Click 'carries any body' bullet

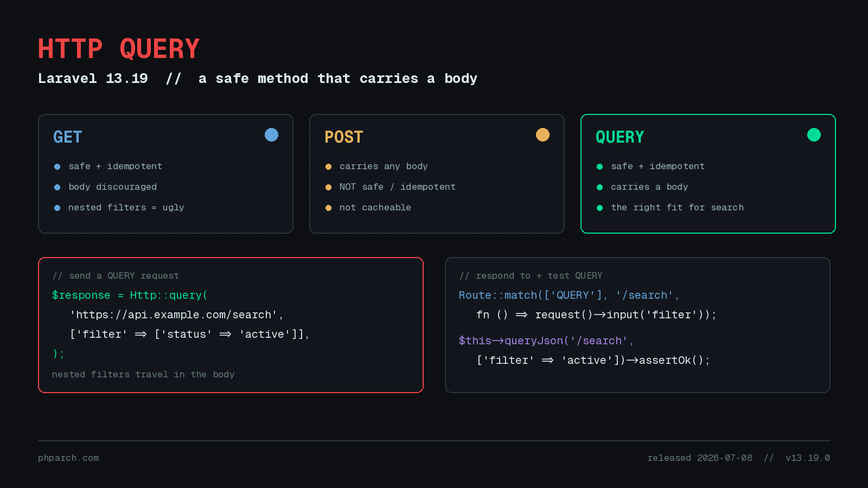pyautogui.click(x=384, y=166)
